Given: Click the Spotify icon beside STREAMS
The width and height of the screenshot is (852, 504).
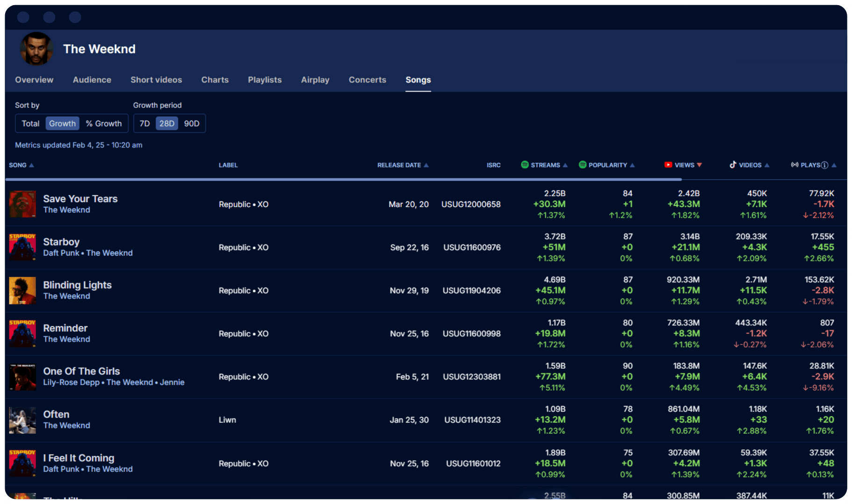Looking at the screenshot, I should point(525,165).
